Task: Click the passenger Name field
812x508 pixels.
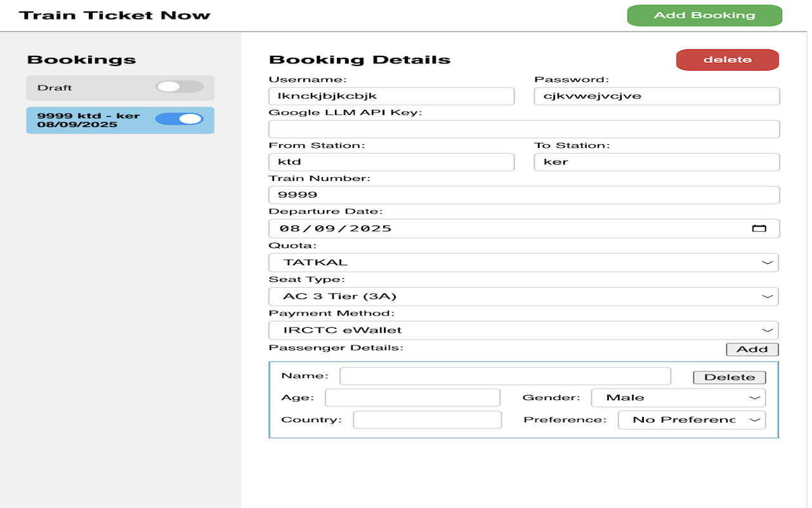Action: (505, 376)
